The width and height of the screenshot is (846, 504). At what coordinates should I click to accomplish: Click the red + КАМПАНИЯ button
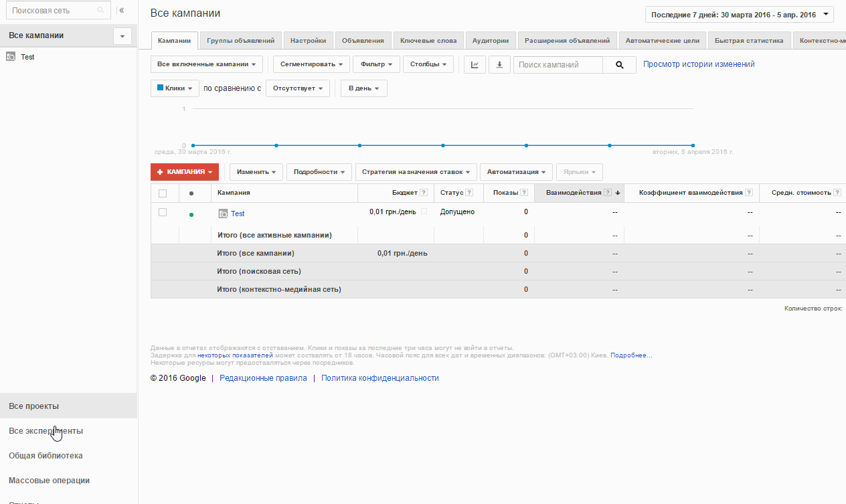pyautogui.click(x=185, y=172)
